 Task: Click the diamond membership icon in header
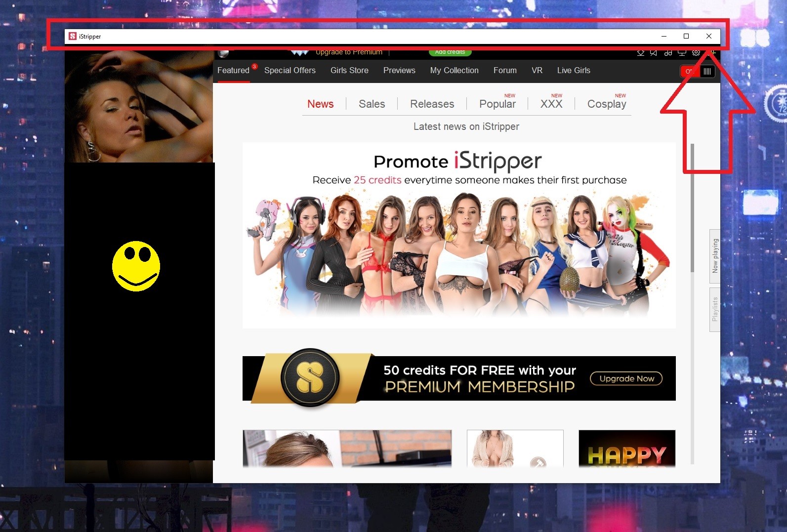pos(300,52)
